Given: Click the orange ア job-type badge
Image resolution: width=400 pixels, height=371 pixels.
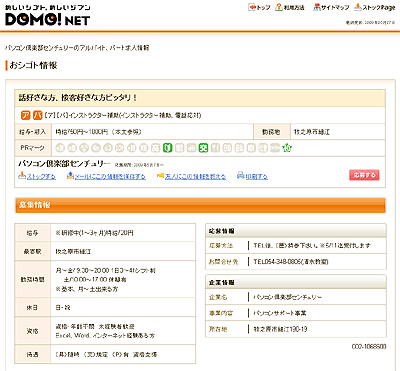Looking at the screenshot, I should tap(25, 115).
